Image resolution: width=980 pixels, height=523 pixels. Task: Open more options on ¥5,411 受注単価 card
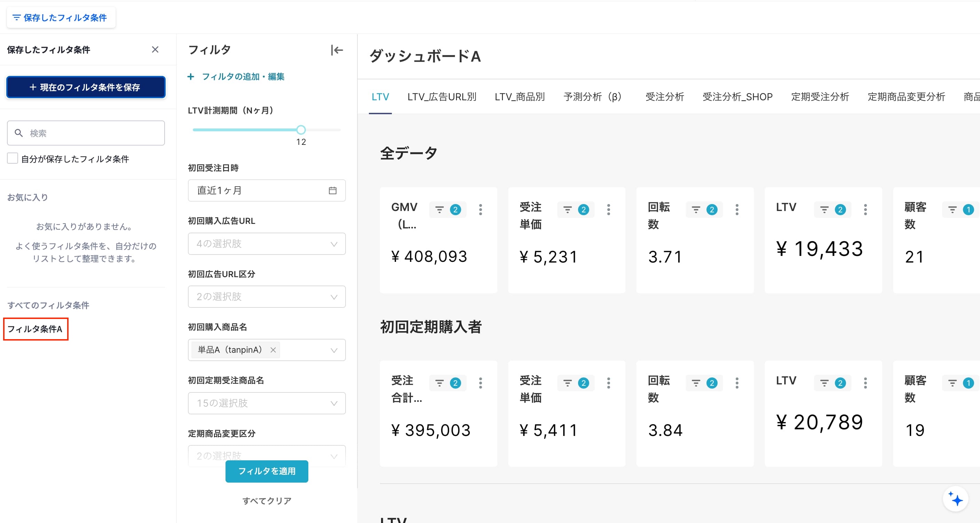(609, 383)
